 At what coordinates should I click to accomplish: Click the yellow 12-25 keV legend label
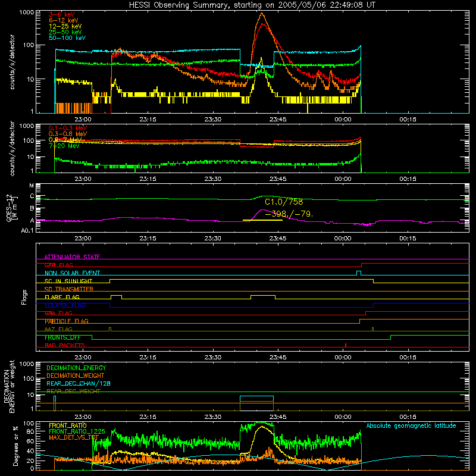pos(65,26)
